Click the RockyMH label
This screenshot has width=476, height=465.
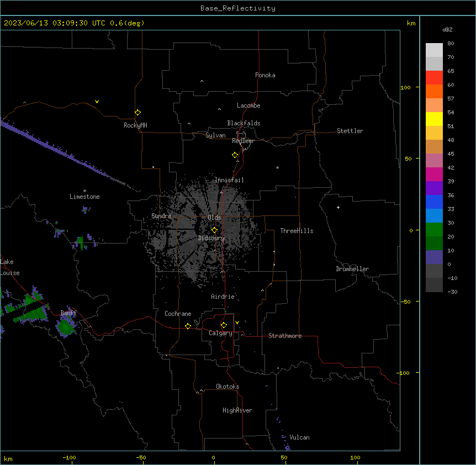[x=135, y=125]
